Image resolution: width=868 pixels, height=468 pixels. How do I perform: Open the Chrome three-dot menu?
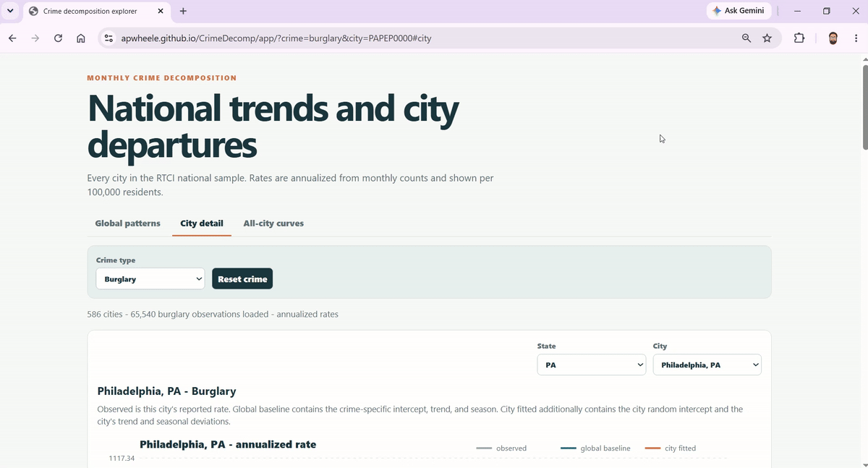[856, 38]
